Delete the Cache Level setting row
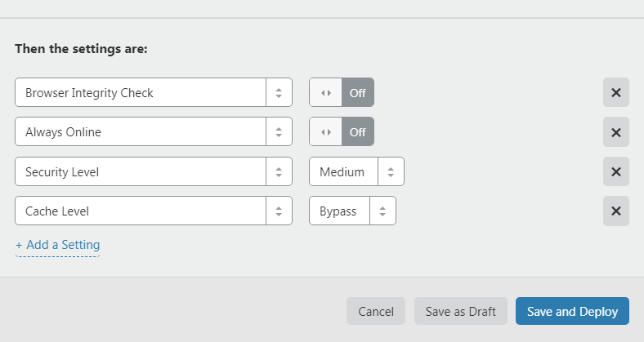This screenshot has width=644, height=342. click(615, 211)
